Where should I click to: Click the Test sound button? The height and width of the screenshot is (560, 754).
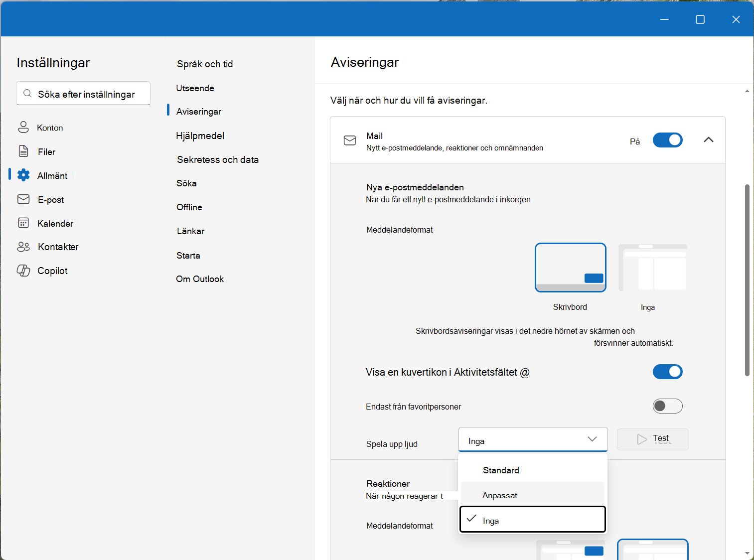click(x=652, y=439)
